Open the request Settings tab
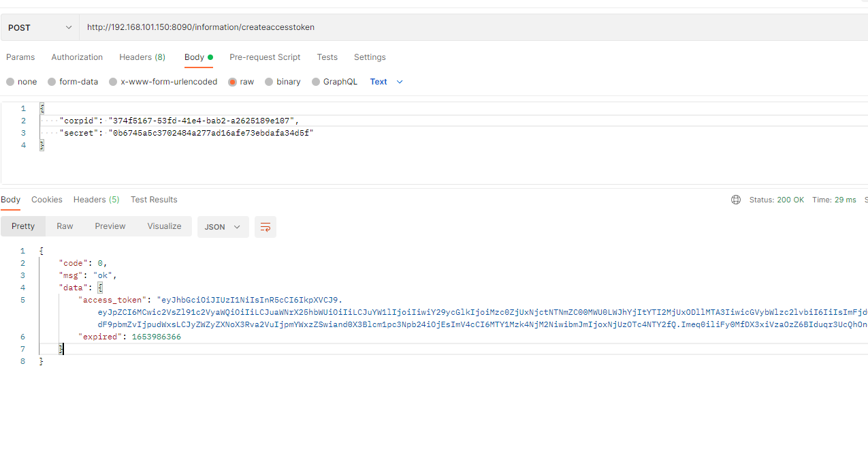Screen dimensions: 868x460 [370, 57]
